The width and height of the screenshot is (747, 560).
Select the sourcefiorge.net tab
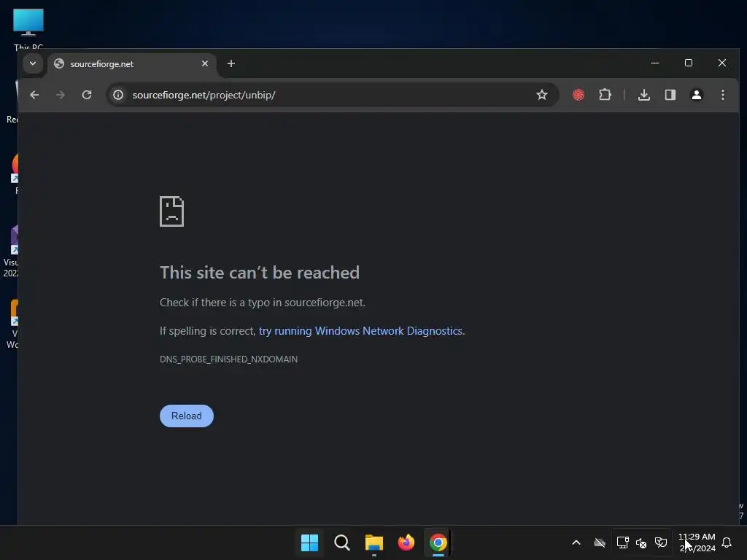131,64
